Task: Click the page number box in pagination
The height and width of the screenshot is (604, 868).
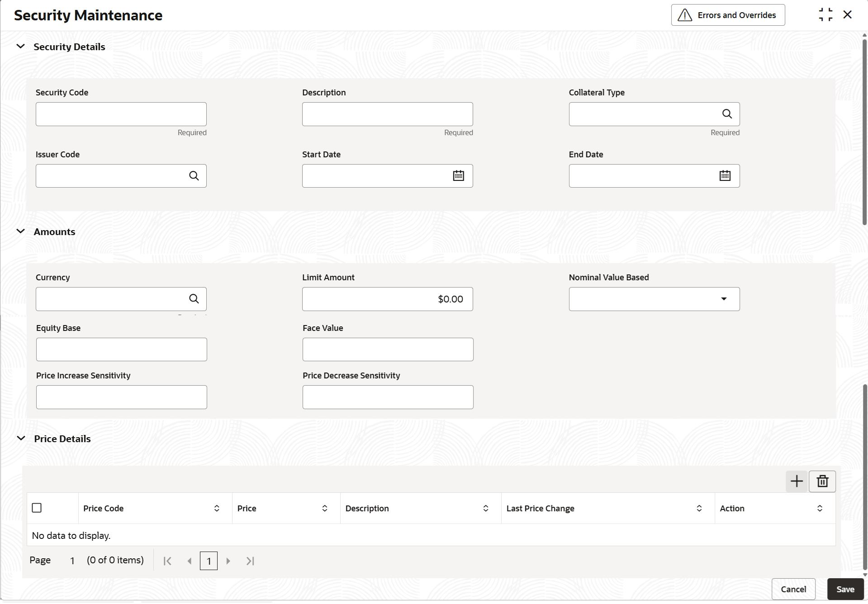Action: tap(209, 561)
